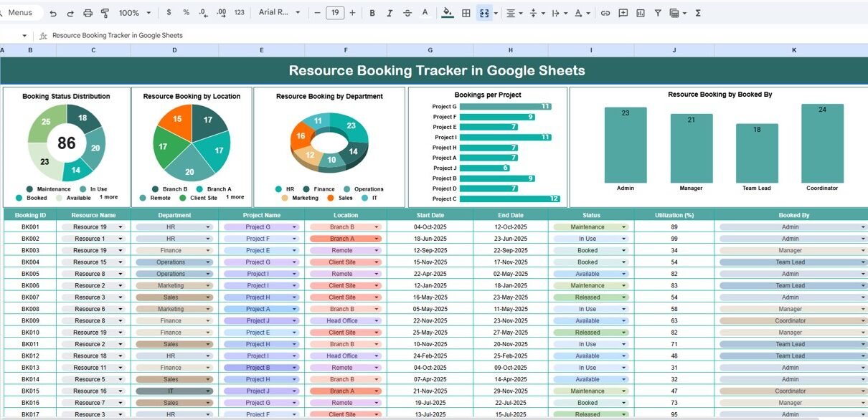The image size is (868, 420).
Task: Click the Insert comment icon
Action: [623, 13]
